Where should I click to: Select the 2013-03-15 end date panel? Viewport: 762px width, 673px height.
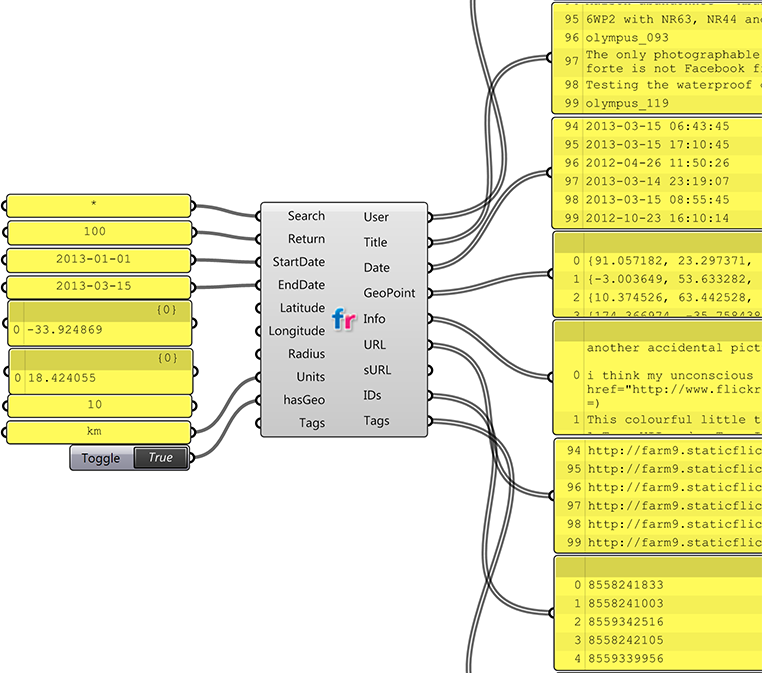coord(98,287)
